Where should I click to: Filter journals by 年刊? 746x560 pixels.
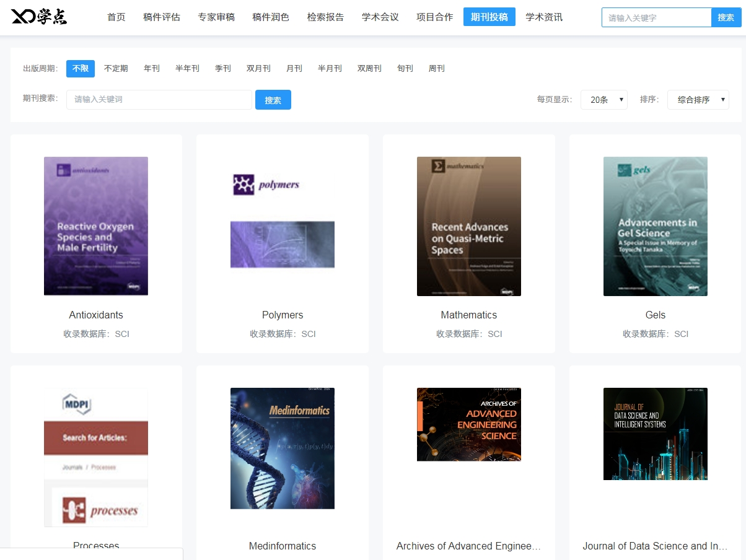tap(152, 69)
